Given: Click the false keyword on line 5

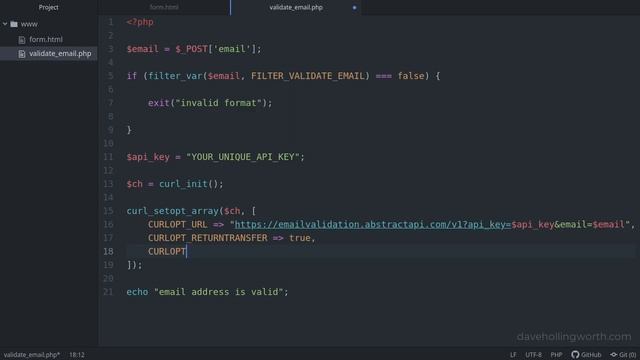Looking at the screenshot, I should pyautogui.click(x=411, y=76).
